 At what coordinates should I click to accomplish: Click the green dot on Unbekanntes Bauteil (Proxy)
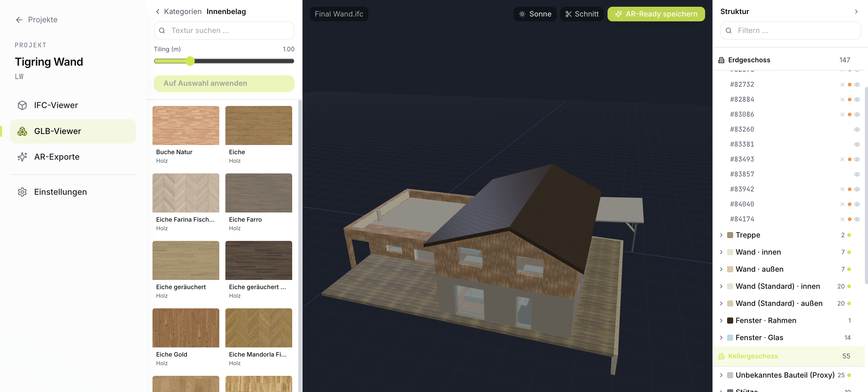[849, 375]
